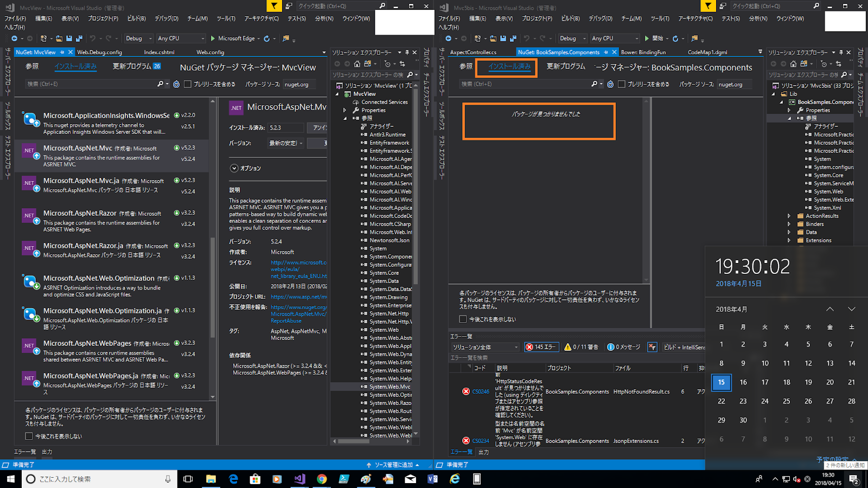Open the project URL asp.net link
The height and width of the screenshot is (488, 868).
click(299, 297)
